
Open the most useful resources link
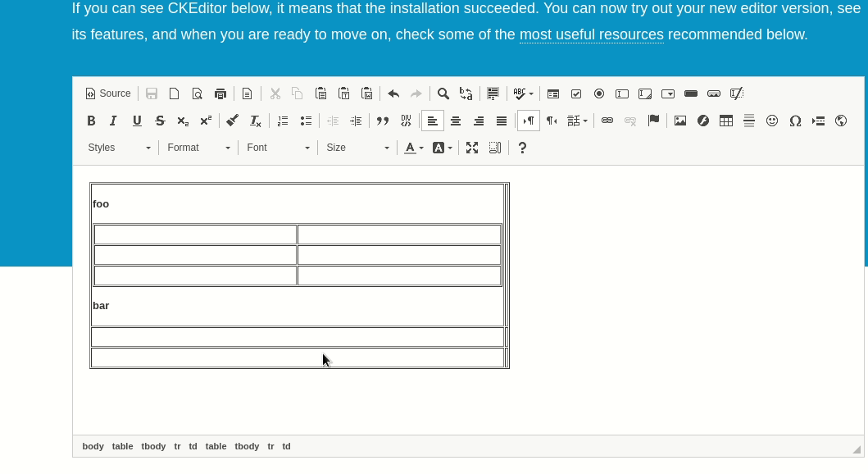[x=591, y=34]
